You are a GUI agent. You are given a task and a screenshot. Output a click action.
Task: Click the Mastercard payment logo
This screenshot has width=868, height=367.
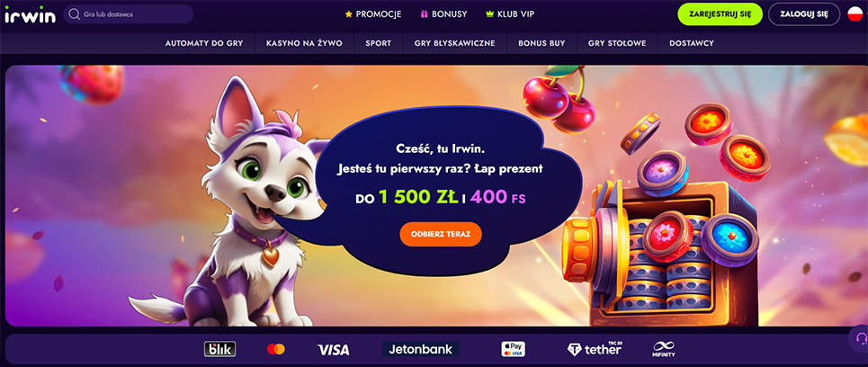tap(275, 349)
